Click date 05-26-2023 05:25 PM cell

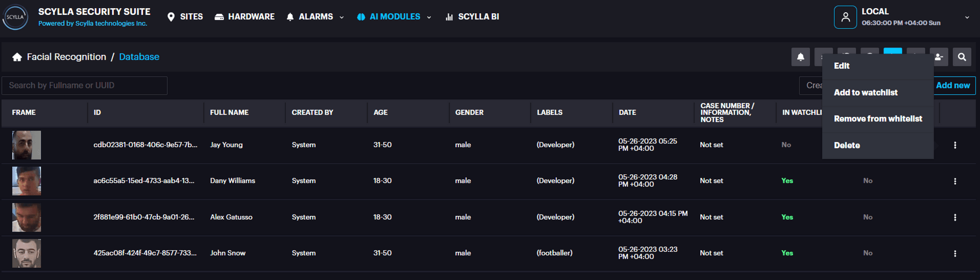[x=647, y=145]
